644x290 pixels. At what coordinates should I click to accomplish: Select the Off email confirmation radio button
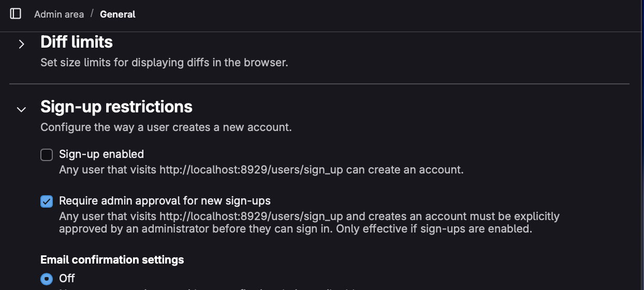[47, 279]
